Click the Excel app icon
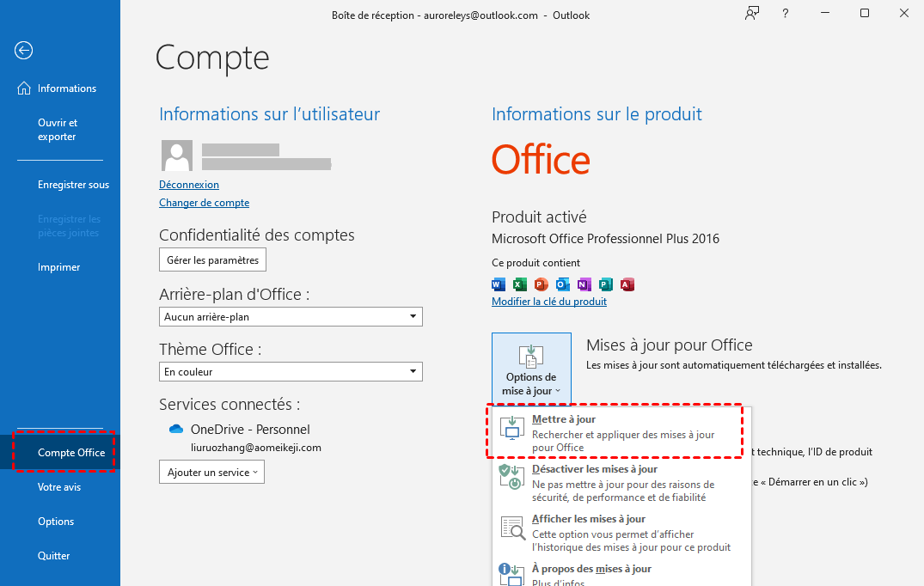924x586 pixels. [519, 284]
